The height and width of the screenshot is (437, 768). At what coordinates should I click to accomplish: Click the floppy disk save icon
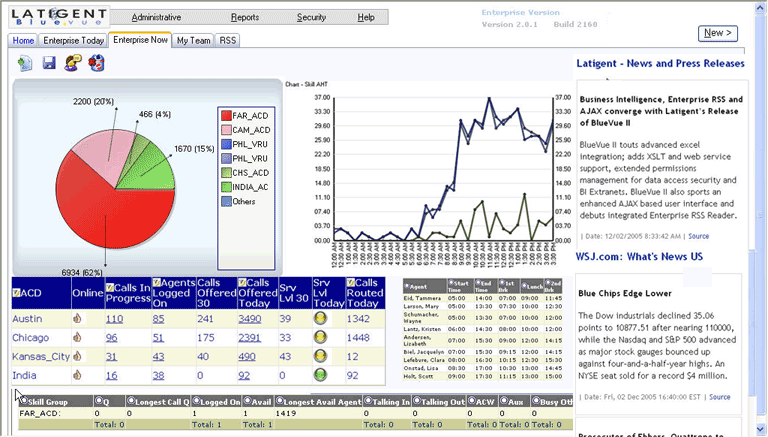pyautogui.click(x=49, y=63)
